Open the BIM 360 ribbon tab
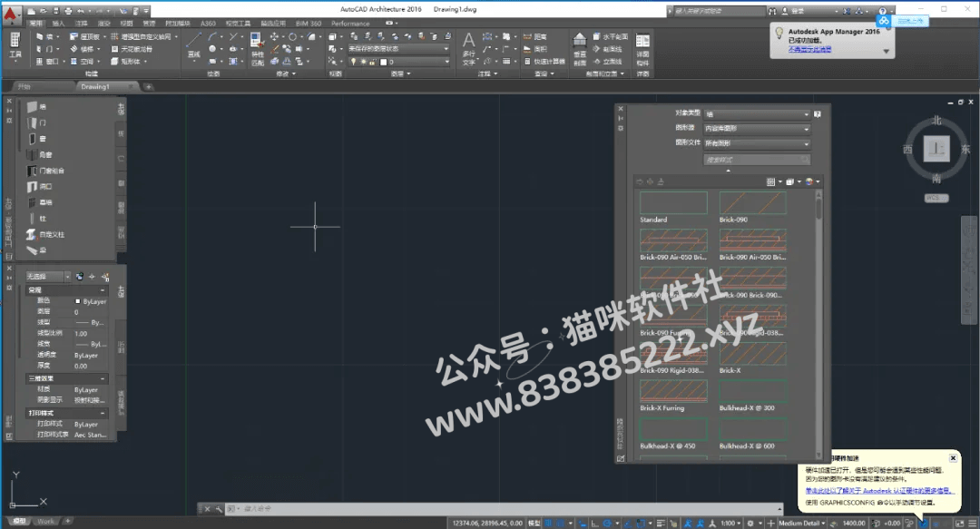 point(309,24)
